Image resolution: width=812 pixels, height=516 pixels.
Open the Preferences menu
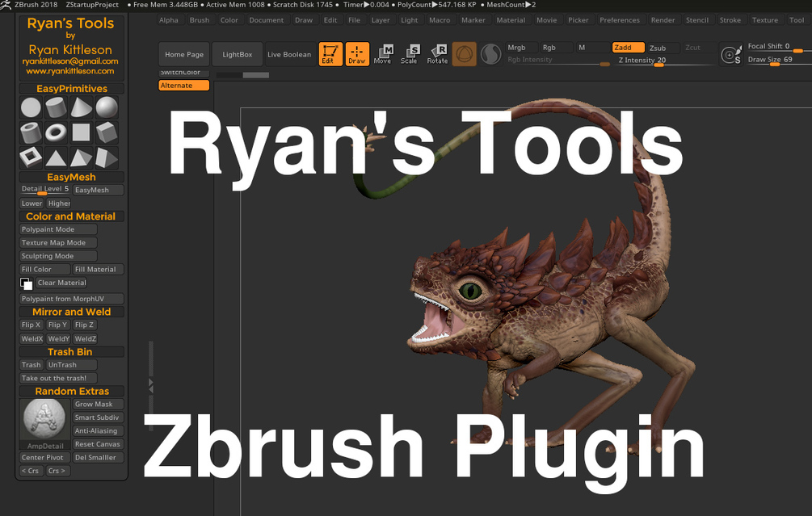coord(620,20)
